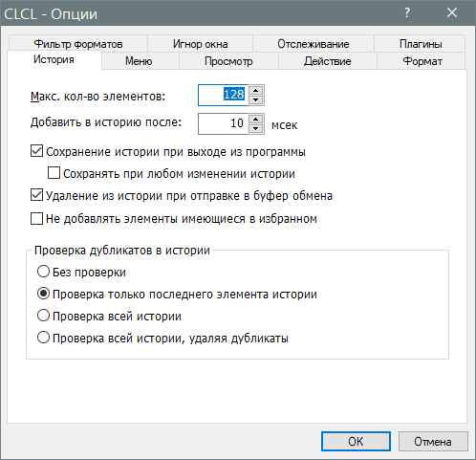The height and width of the screenshot is (460, 476).
Task: Switch to the Действие tab
Action: [328, 61]
